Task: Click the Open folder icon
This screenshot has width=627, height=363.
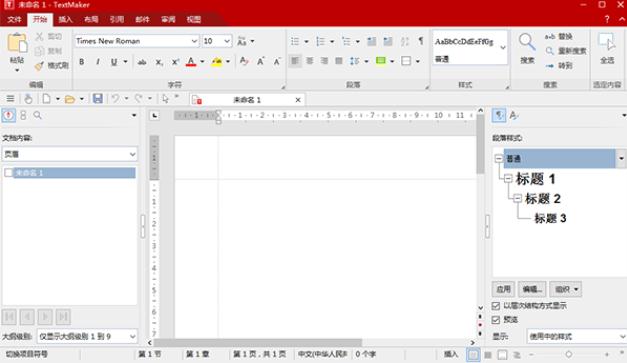Action: (x=70, y=99)
